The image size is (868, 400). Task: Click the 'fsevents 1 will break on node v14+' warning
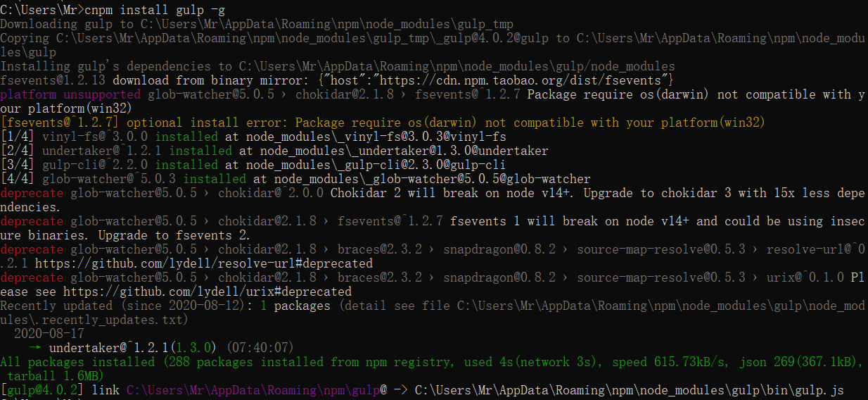(x=570, y=221)
